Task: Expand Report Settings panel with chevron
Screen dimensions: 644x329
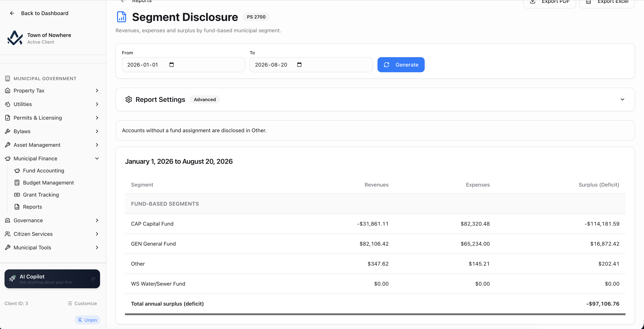Action: pos(622,99)
